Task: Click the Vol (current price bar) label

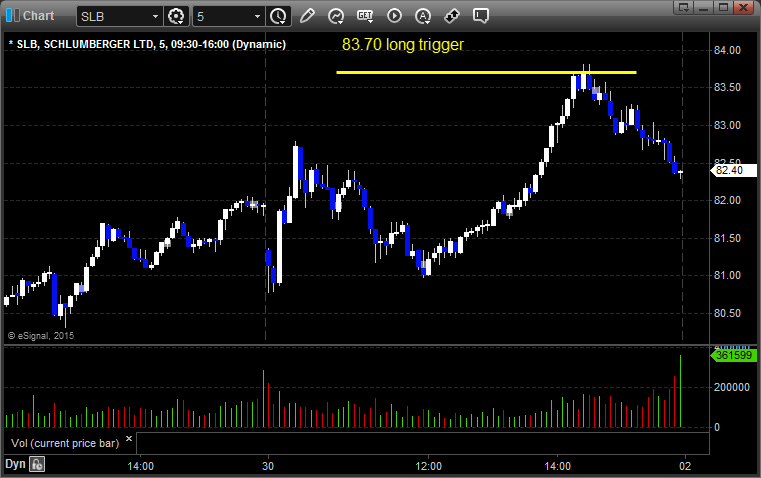Action: click(x=65, y=443)
